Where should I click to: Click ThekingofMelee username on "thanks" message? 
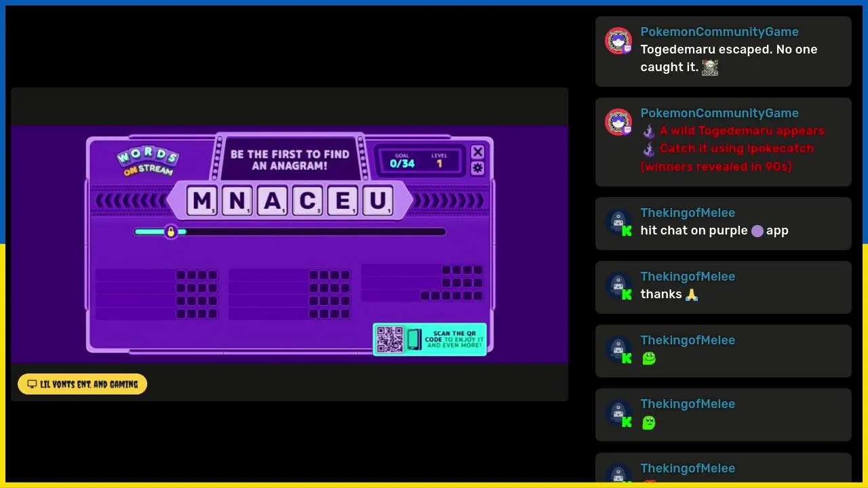coord(688,277)
